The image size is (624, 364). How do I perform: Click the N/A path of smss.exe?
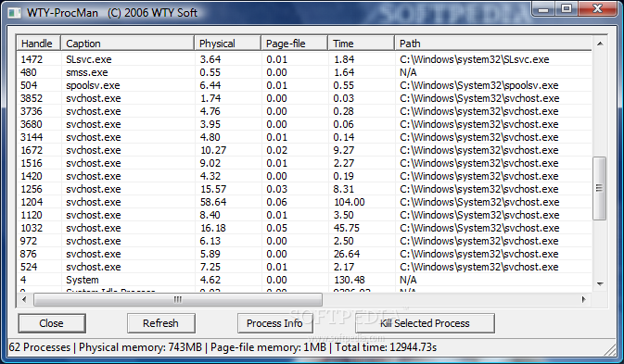click(x=408, y=72)
